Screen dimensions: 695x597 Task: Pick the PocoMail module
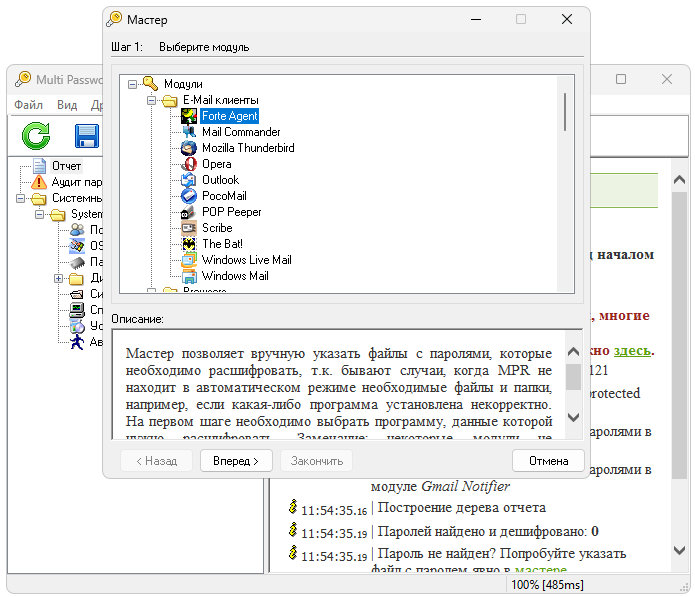pyautogui.click(x=224, y=196)
